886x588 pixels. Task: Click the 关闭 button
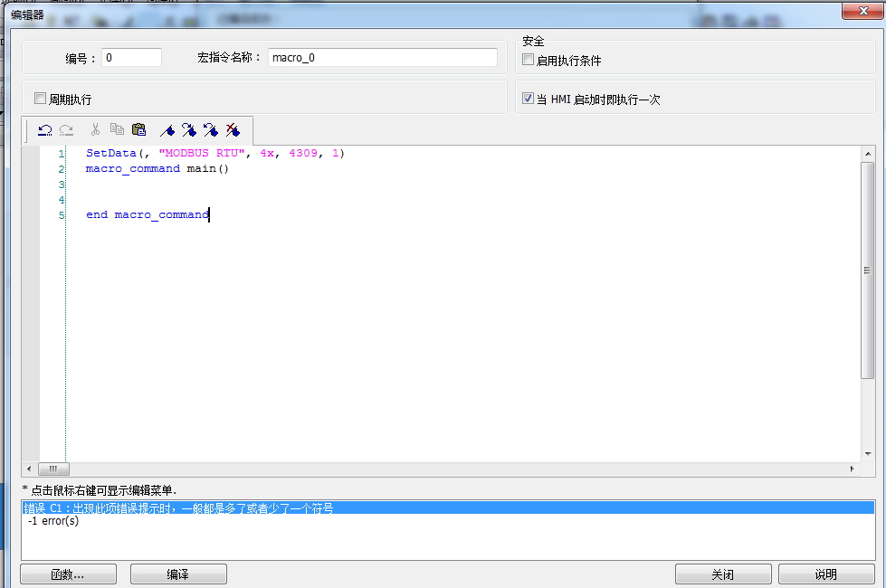[723, 574]
